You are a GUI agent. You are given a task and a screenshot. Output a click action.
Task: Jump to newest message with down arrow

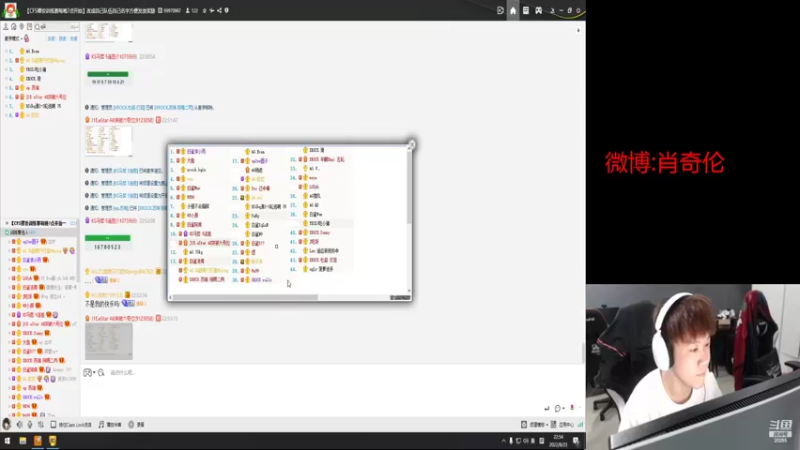click(x=578, y=30)
